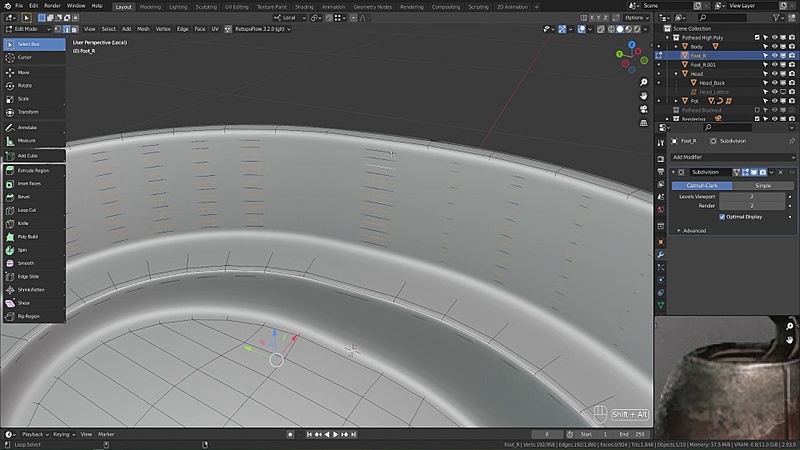This screenshot has width=800, height=450.
Task: Play the animation forward
Action: (335, 435)
